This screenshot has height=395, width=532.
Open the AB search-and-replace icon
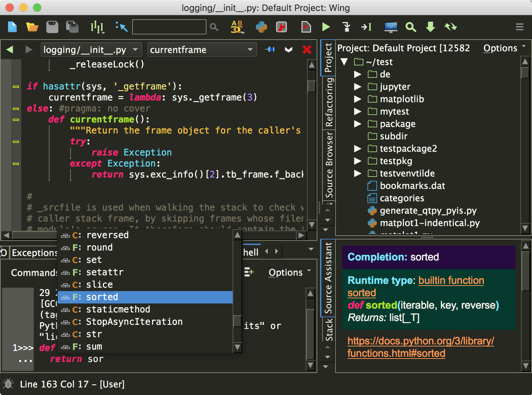click(237, 27)
